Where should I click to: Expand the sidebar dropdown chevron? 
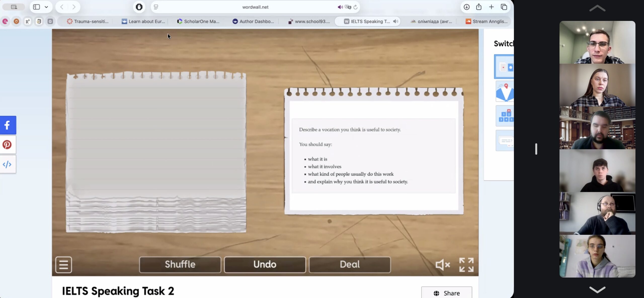coord(46,7)
